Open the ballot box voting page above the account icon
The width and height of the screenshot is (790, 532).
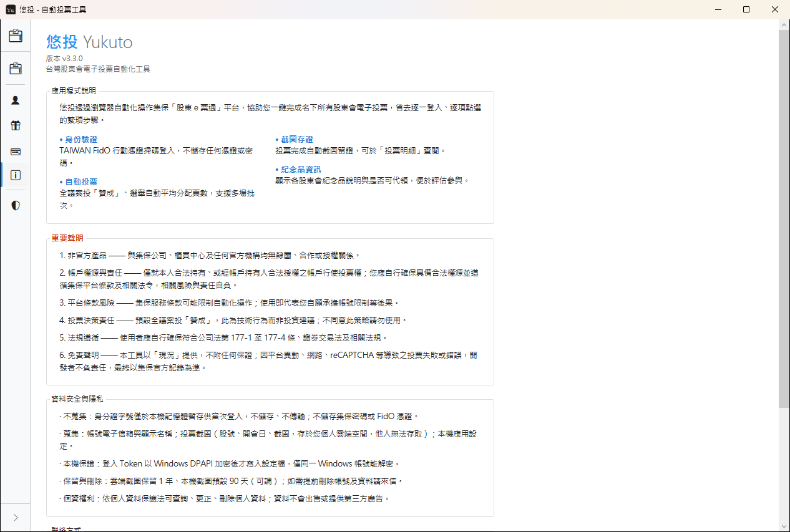point(16,69)
